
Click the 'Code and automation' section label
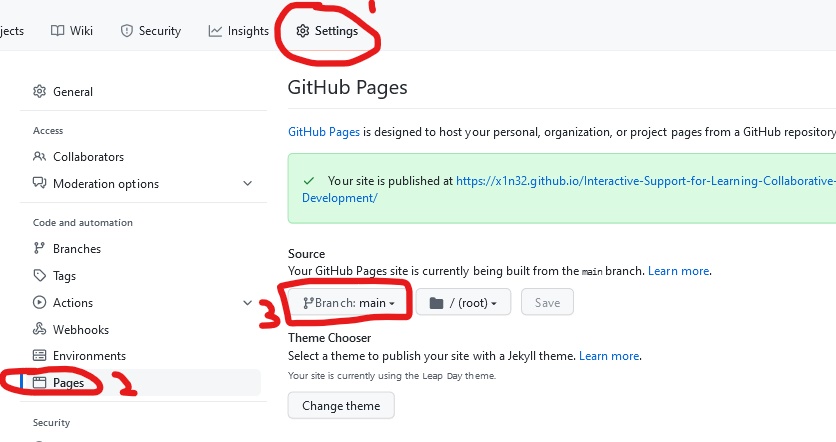coord(83,222)
